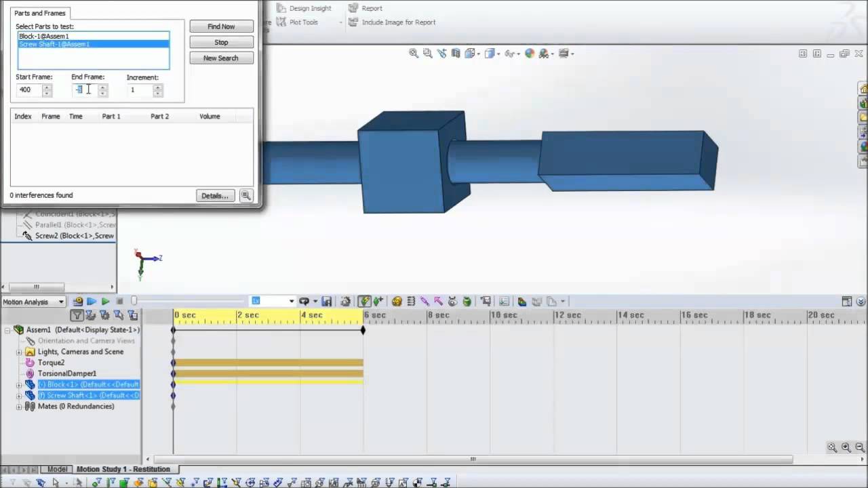The height and width of the screenshot is (488, 868).
Task: Increase Start Frame with up stepper
Action: (47, 87)
